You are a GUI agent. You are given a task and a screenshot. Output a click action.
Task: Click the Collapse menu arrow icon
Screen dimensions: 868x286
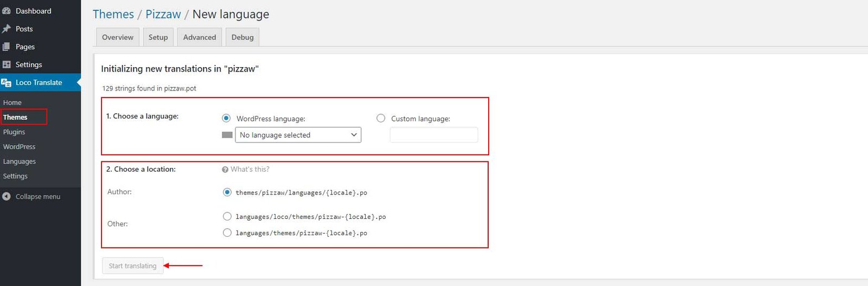(x=7, y=197)
